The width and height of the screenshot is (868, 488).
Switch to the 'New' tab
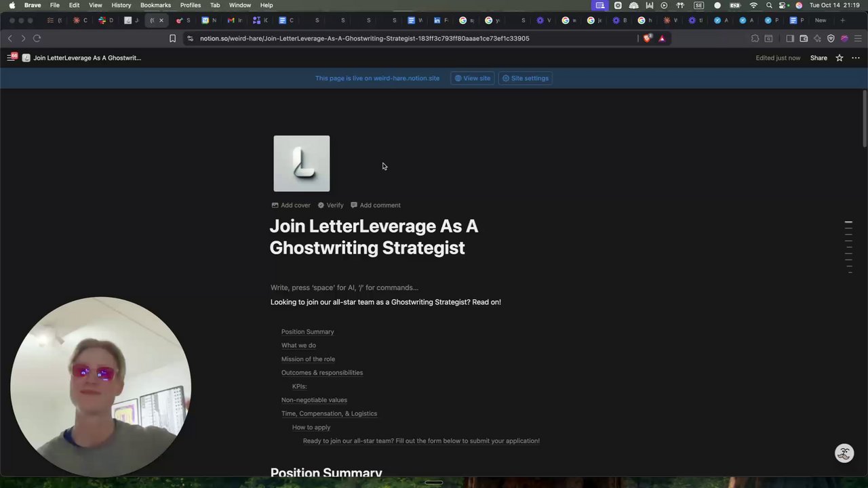click(821, 20)
